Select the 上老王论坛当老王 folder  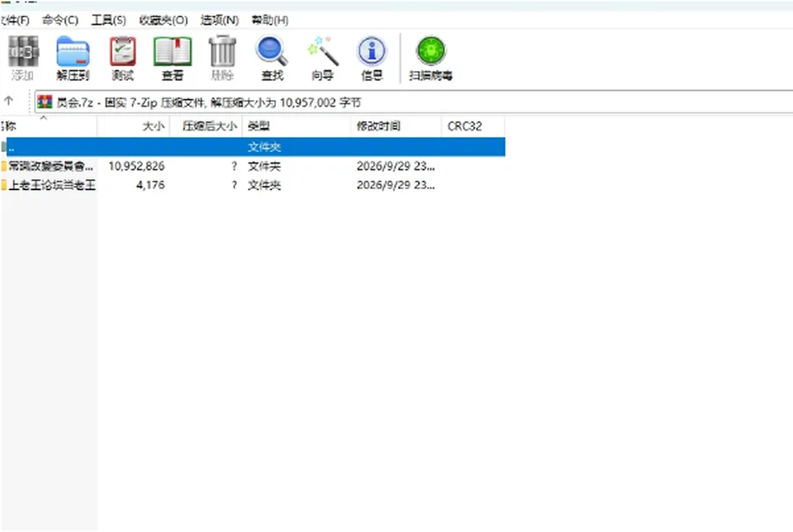coord(253,185)
